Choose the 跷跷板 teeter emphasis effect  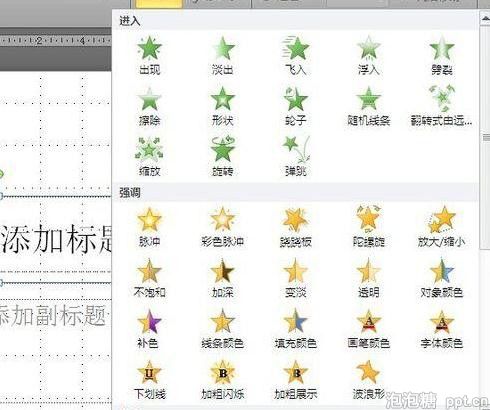pos(296,227)
